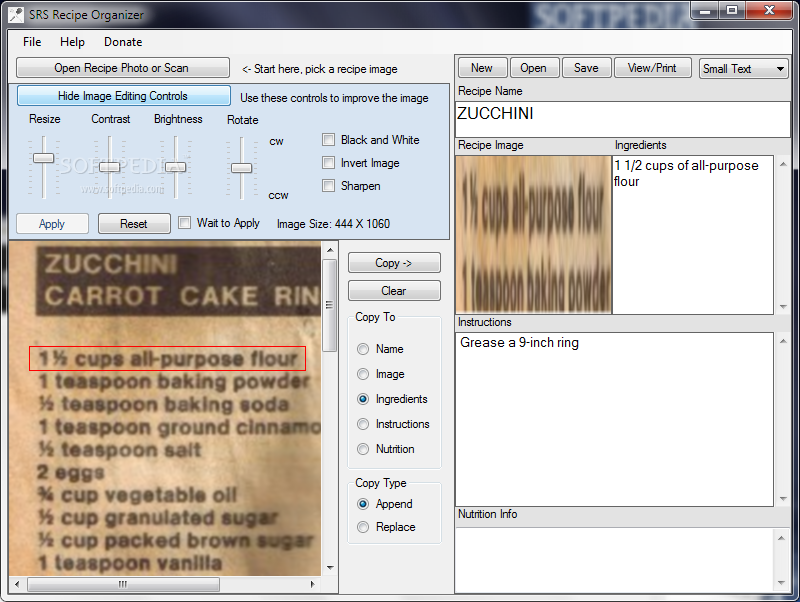The height and width of the screenshot is (602, 800).
Task: Click the Save recipe button
Action: pos(587,68)
